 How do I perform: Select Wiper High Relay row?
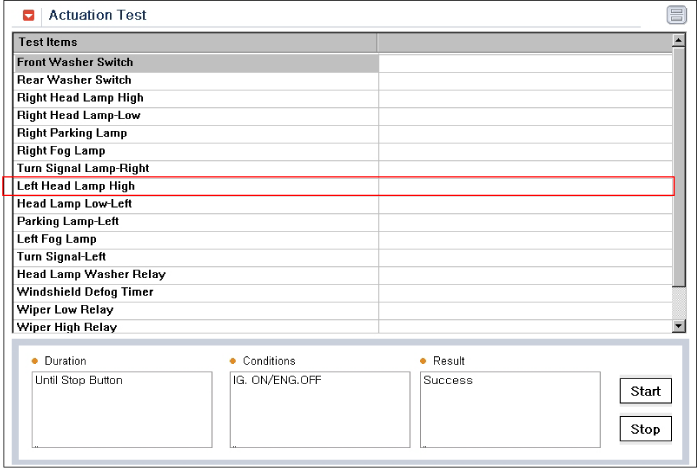[x=343, y=326]
